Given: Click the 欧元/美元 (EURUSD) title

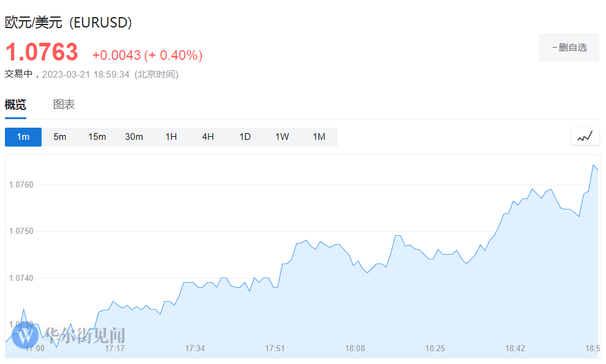Looking at the screenshot, I should click(68, 23).
